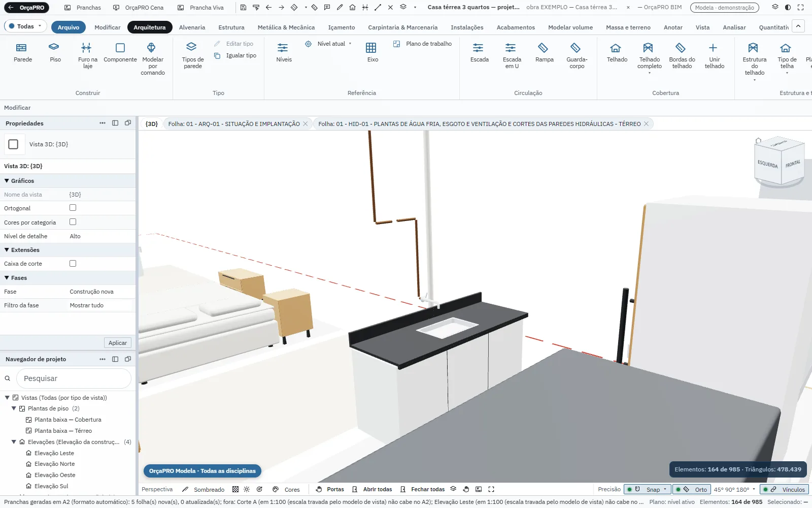This screenshot has height=508, width=812.
Task: Click the Plano de trabalho button
Action: 422,44
